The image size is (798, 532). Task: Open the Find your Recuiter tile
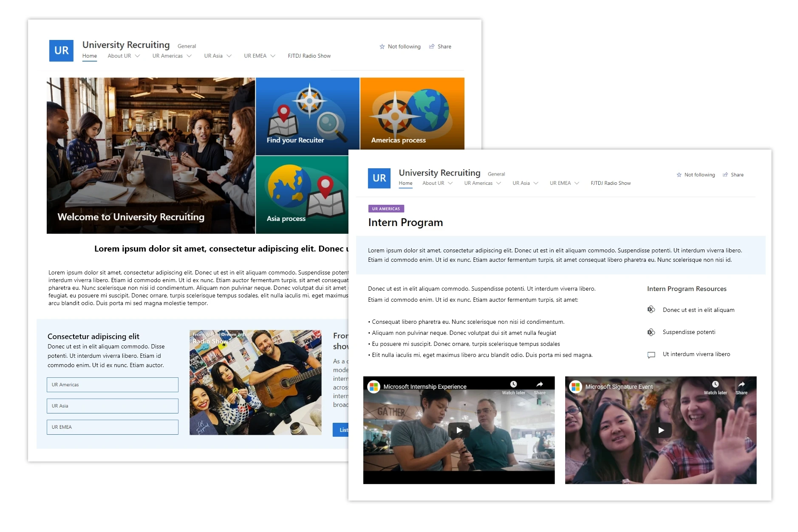pyautogui.click(x=307, y=116)
